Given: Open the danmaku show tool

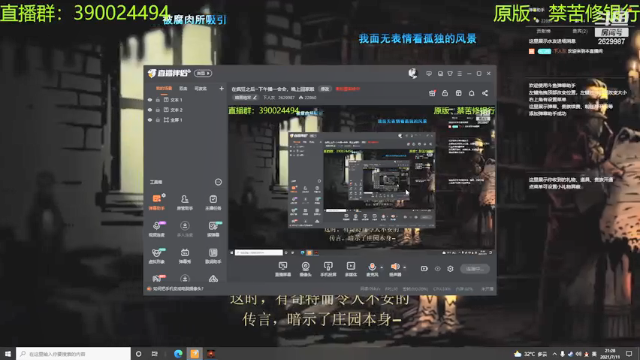Looking at the screenshot, I should tap(184, 256).
